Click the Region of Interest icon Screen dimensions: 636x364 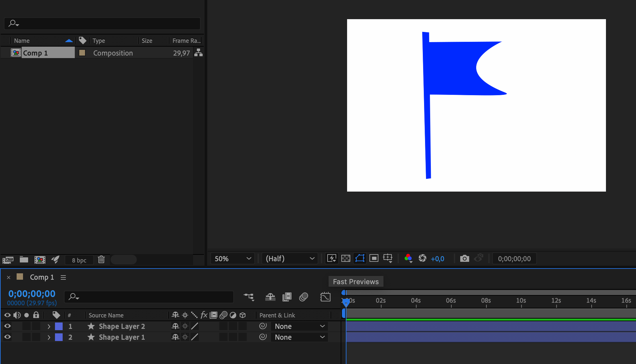pos(374,258)
